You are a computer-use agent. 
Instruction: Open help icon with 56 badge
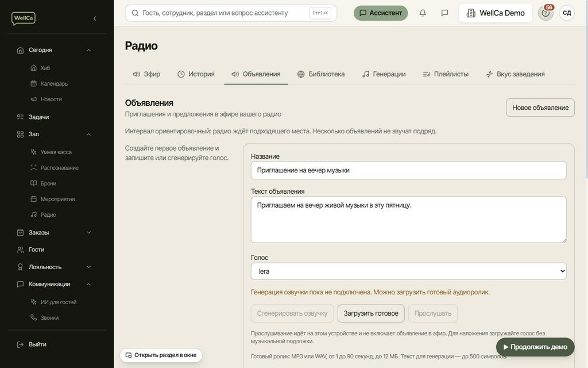tap(546, 13)
